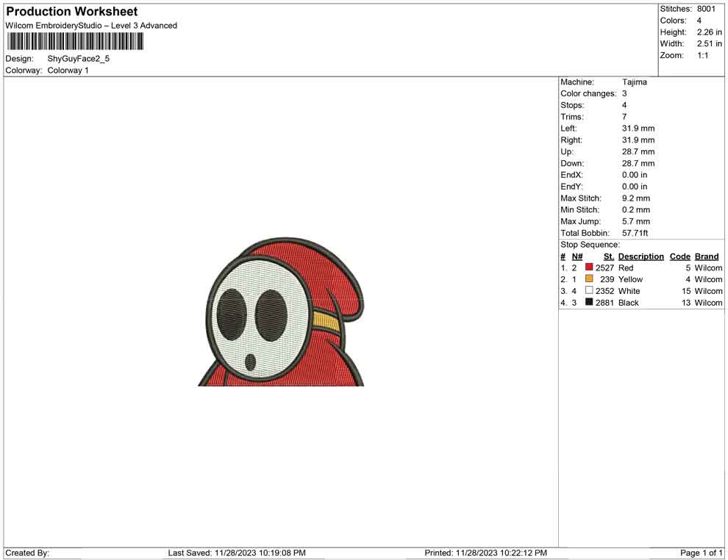Click the 'Stop Sequence:' label
Image resolution: width=728 pixels, height=560 pixels.
pyautogui.click(x=590, y=245)
